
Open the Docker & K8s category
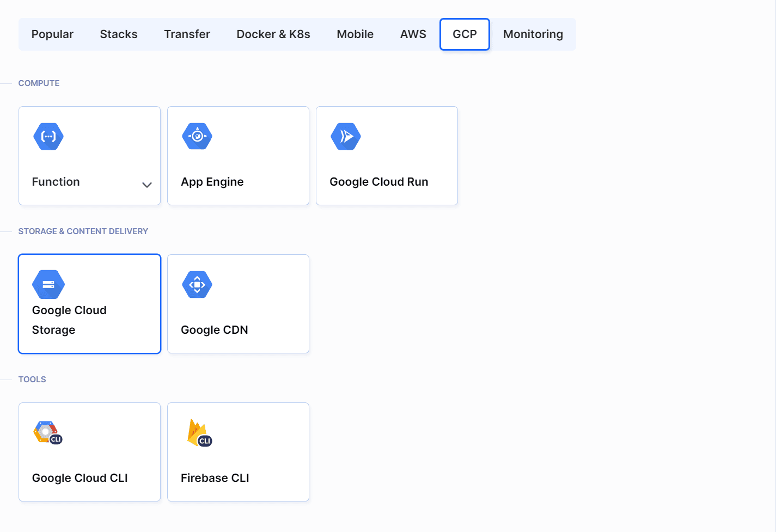point(273,34)
